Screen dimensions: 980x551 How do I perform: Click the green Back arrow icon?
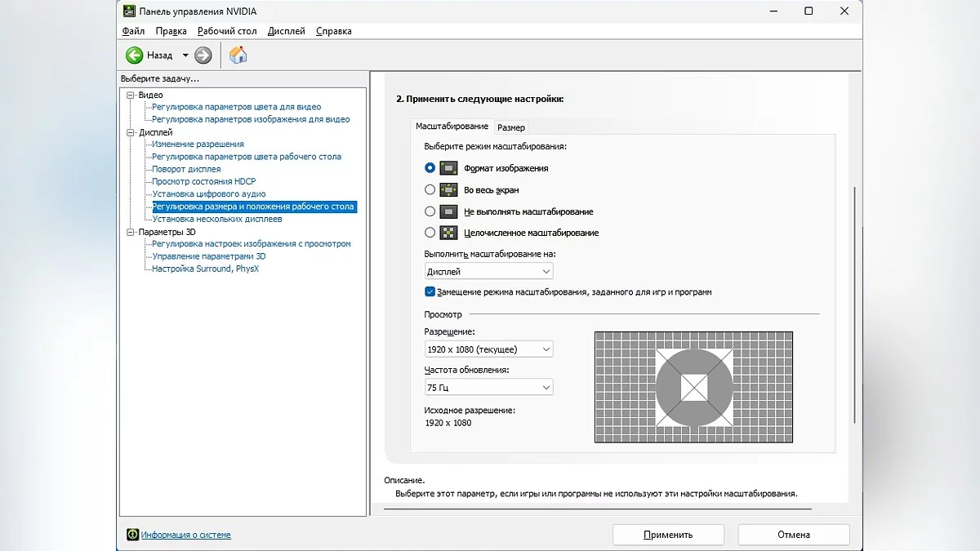coord(134,56)
